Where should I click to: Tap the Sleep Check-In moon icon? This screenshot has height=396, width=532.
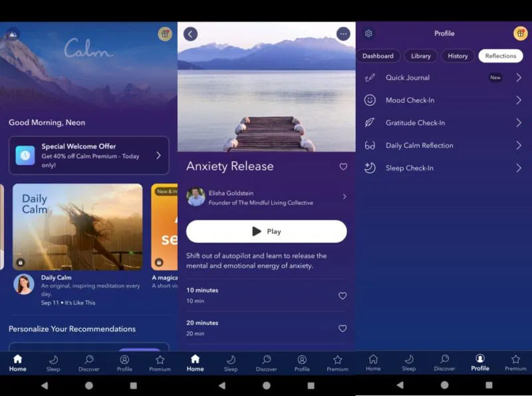pos(370,168)
